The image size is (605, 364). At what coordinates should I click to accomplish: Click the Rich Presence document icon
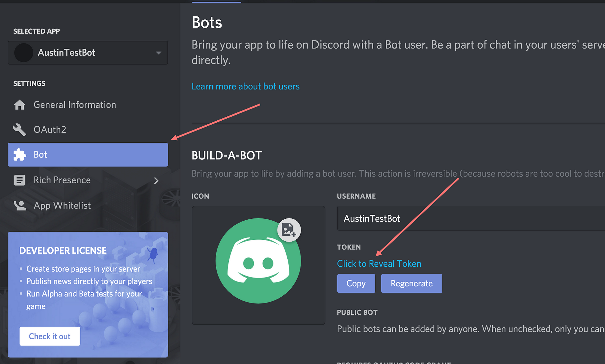tap(20, 180)
